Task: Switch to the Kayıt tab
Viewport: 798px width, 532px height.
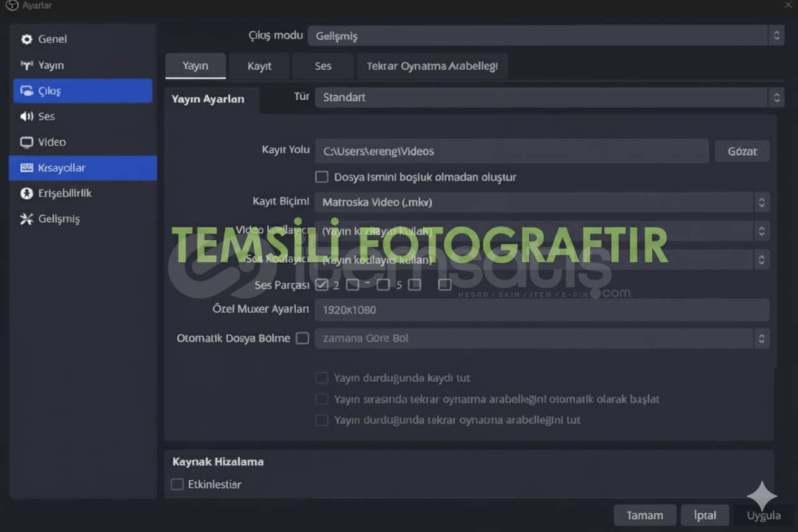Action: pos(259,66)
